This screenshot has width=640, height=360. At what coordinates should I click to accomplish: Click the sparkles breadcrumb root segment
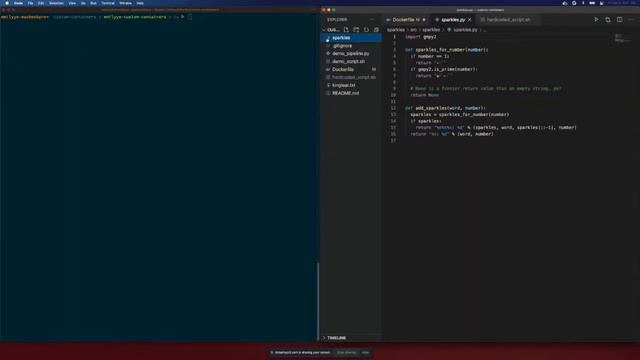click(x=396, y=30)
